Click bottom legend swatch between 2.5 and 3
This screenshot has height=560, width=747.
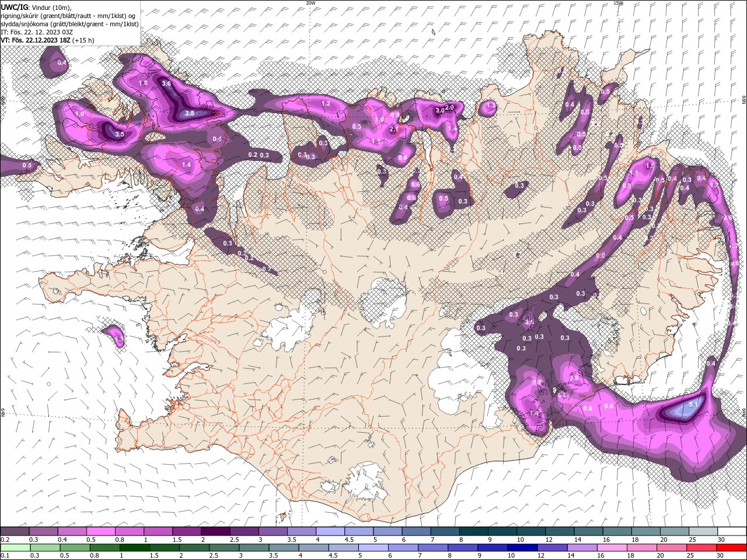tap(224, 548)
